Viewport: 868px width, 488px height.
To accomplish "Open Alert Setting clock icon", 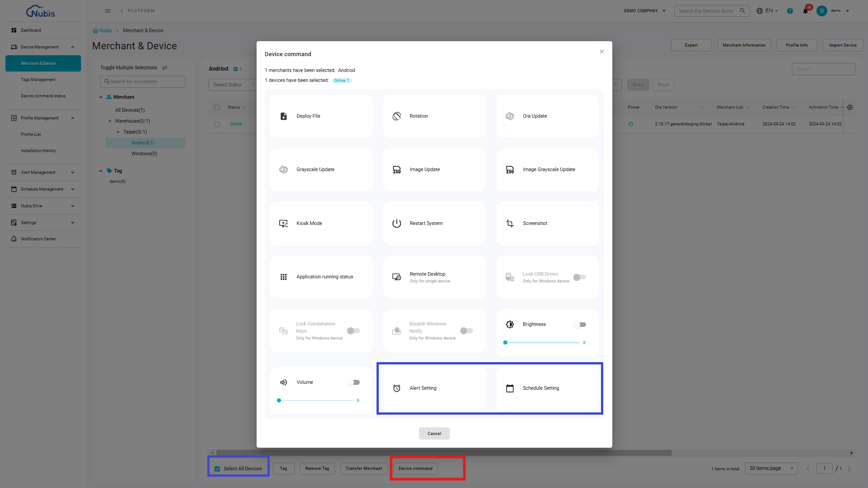I will 396,388.
